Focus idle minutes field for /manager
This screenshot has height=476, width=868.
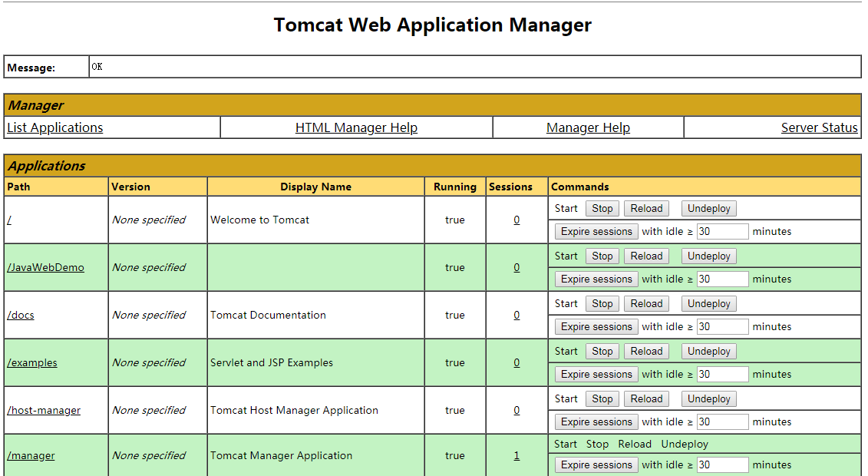[x=722, y=465]
